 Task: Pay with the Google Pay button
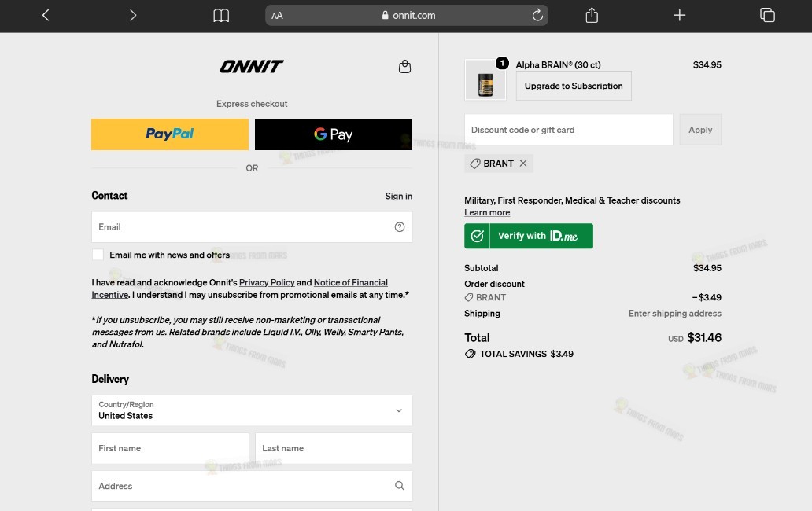tap(334, 134)
